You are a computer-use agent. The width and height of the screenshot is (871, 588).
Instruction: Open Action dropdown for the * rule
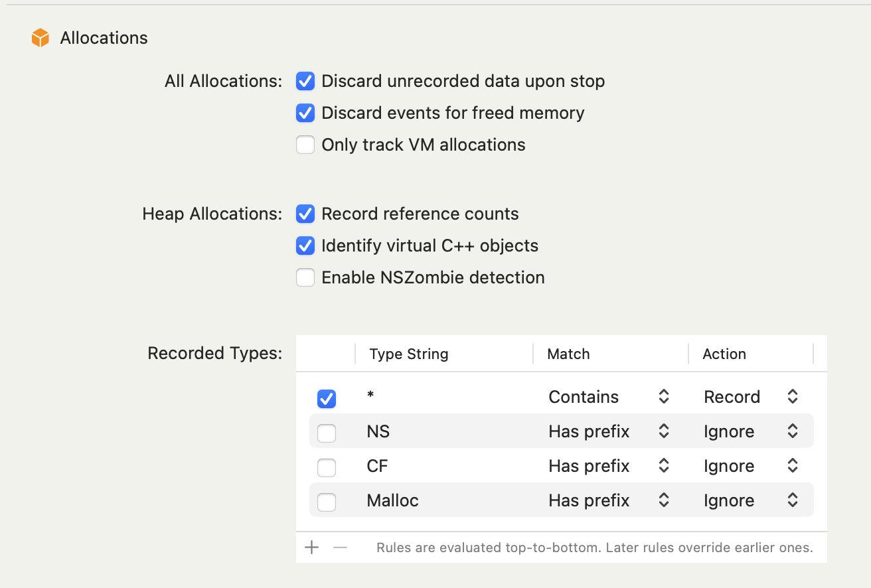click(x=792, y=397)
